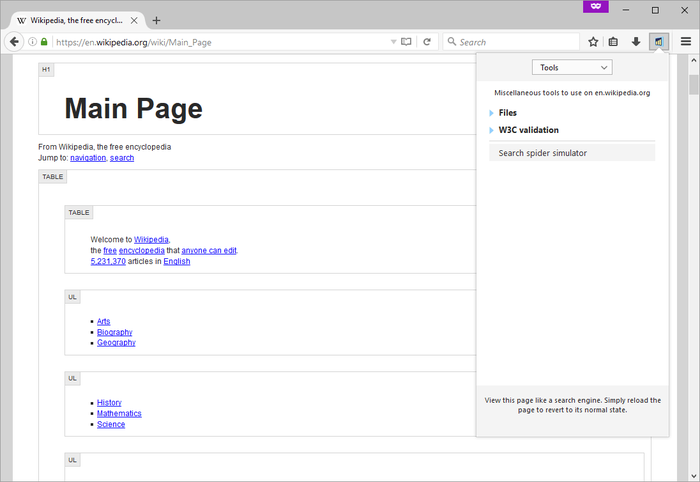Click the page scrollbar down arrow
This screenshot has height=482, width=700.
tap(693, 476)
